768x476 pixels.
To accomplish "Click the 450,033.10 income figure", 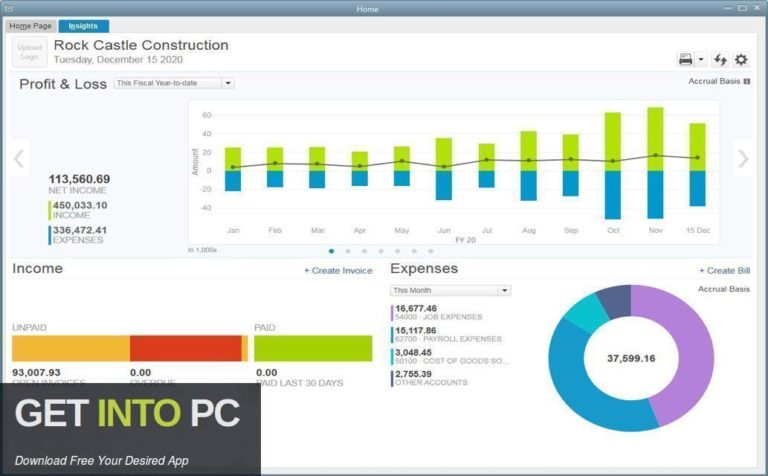I will [80, 206].
